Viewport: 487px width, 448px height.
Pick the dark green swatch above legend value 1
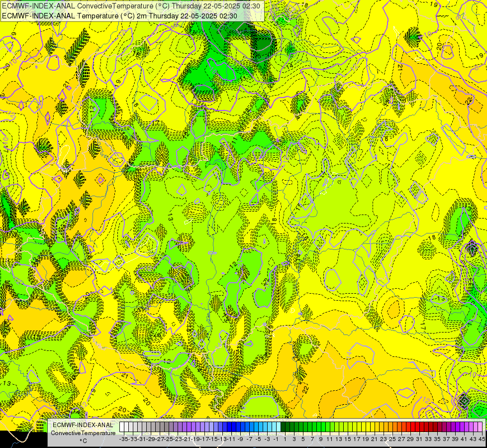283,427
